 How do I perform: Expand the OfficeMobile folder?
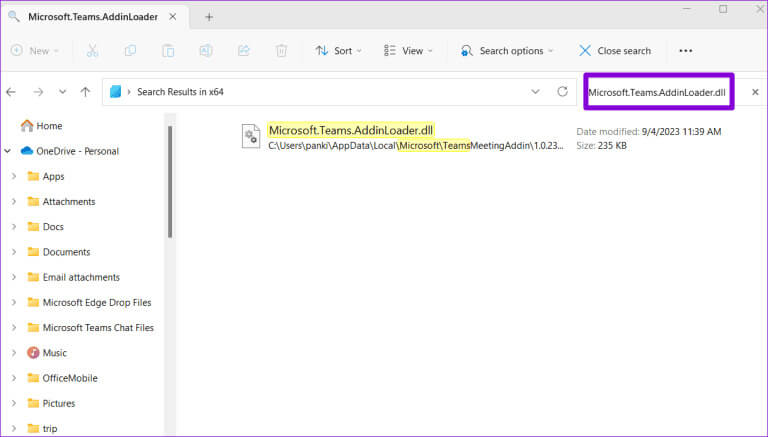(14, 378)
